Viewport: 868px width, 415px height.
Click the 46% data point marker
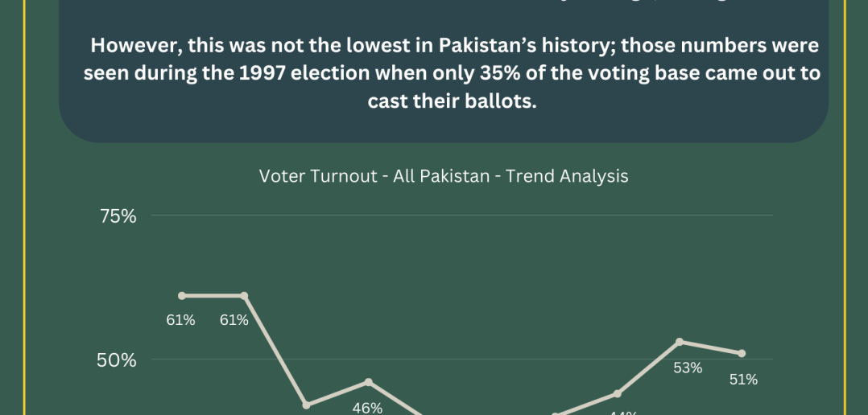(x=369, y=382)
